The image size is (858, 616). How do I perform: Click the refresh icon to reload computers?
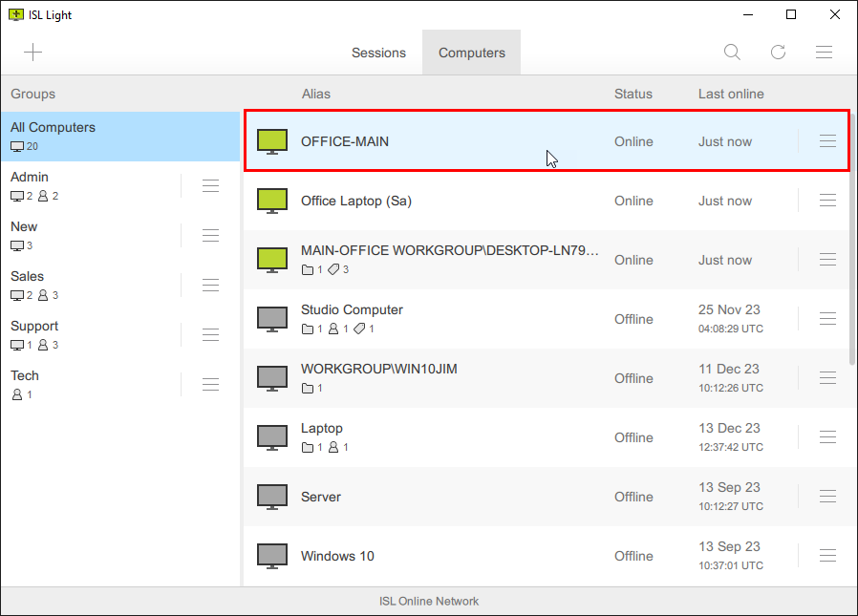(778, 53)
